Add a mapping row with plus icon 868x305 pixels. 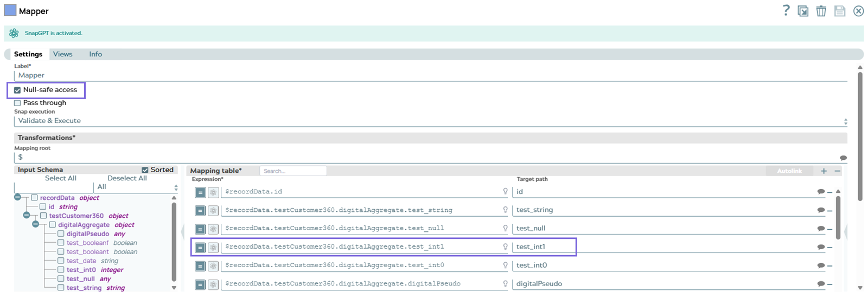pos(824,171)
